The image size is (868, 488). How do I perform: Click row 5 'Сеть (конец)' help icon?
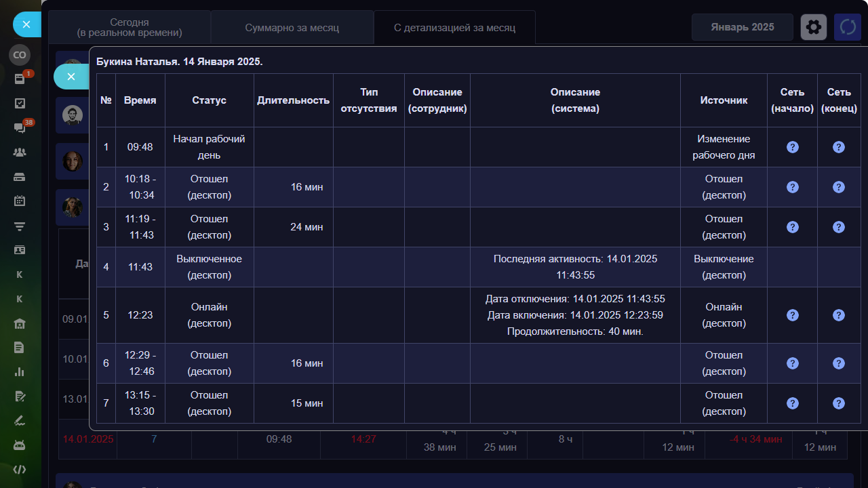[x=838, y=315]
